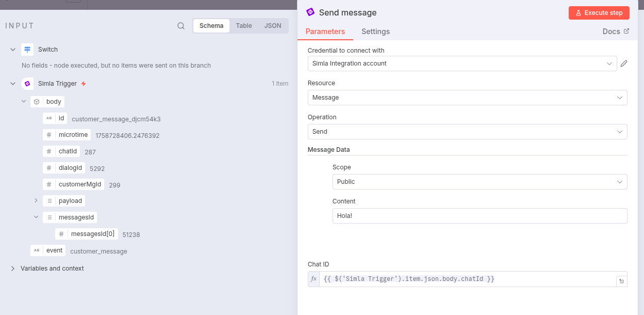This screenshot has height=315, width=644.
Task: Expand the payload array
Action: (x=36, y=200)
